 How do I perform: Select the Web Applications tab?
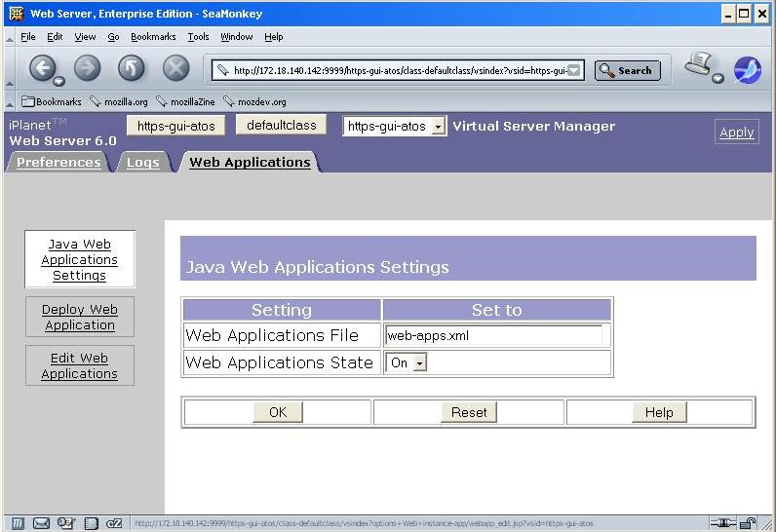click(250, 162)
